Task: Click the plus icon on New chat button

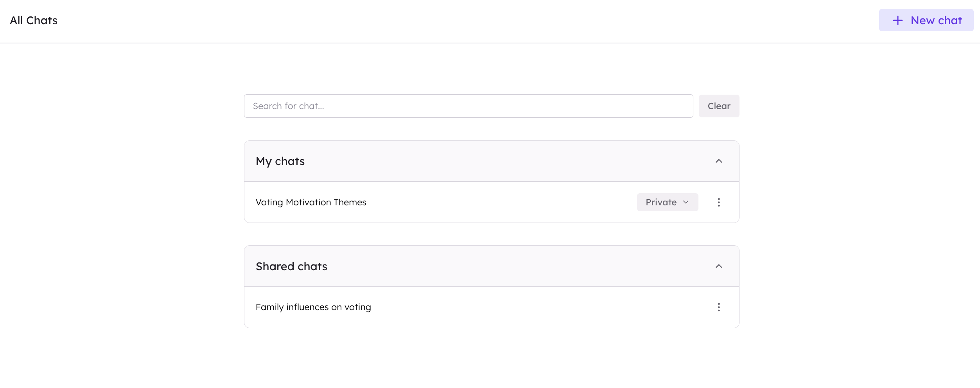Action: (898, 20)
